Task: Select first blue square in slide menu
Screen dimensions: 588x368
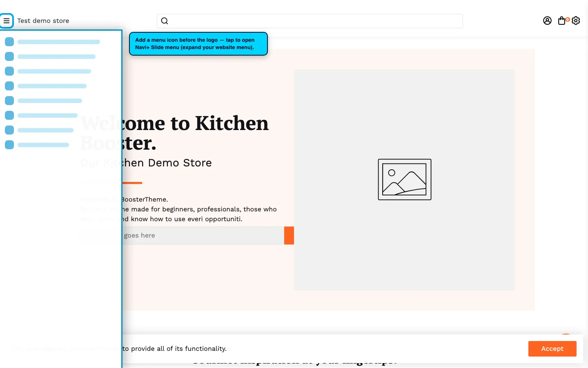Action: click(x=9, y=42)
